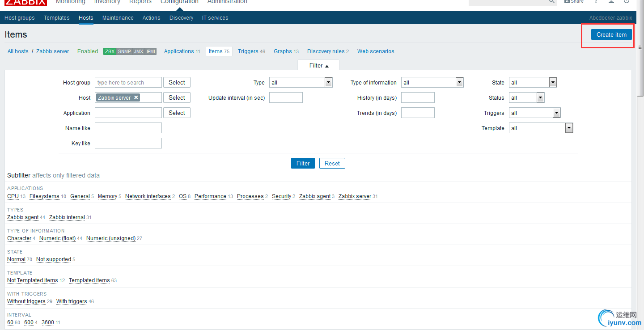Click the JMX availability badge
Screen dimensions: 644x330
(x=139, y=51)
